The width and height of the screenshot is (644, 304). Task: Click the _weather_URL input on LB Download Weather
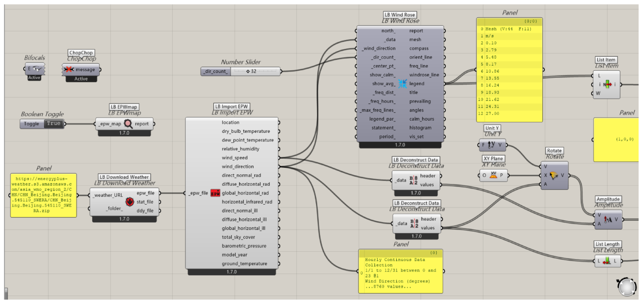pos(108,195)
